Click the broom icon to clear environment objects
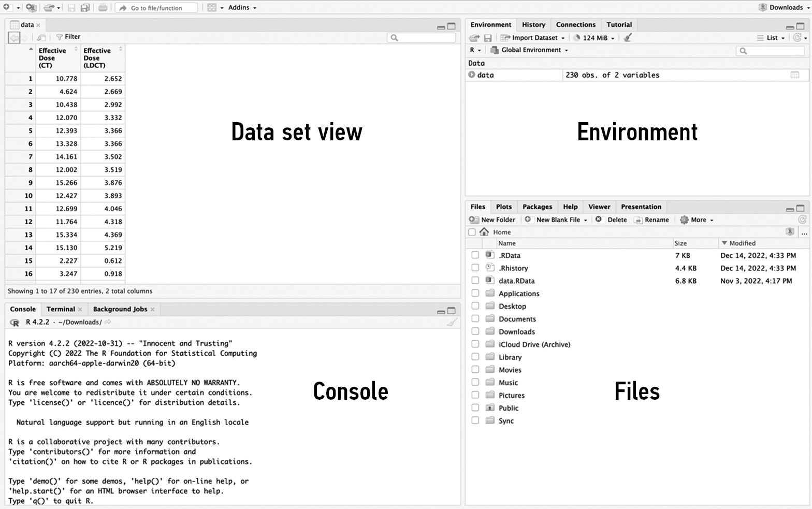 point(628,38)
